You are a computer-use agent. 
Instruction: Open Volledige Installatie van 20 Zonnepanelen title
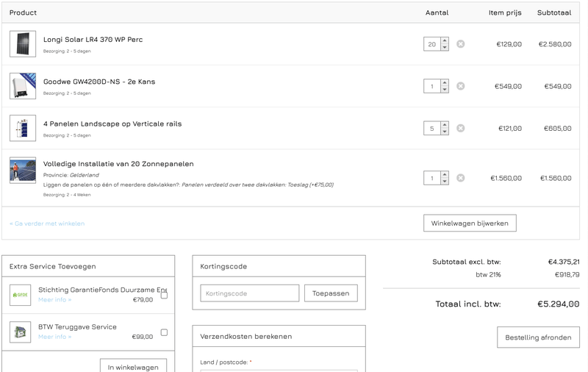[118, 164]
